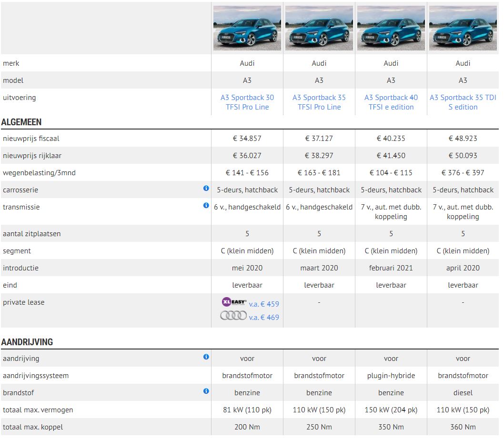
Task: Click the info icon next to brandstof
Action: tap(206, 391)
